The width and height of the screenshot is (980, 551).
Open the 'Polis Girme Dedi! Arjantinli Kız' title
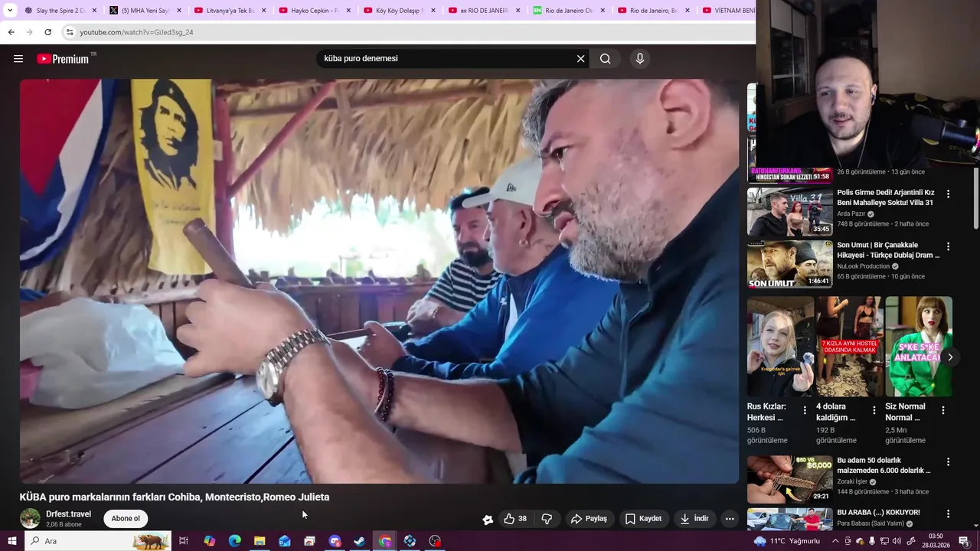click(x=885, y=197)
